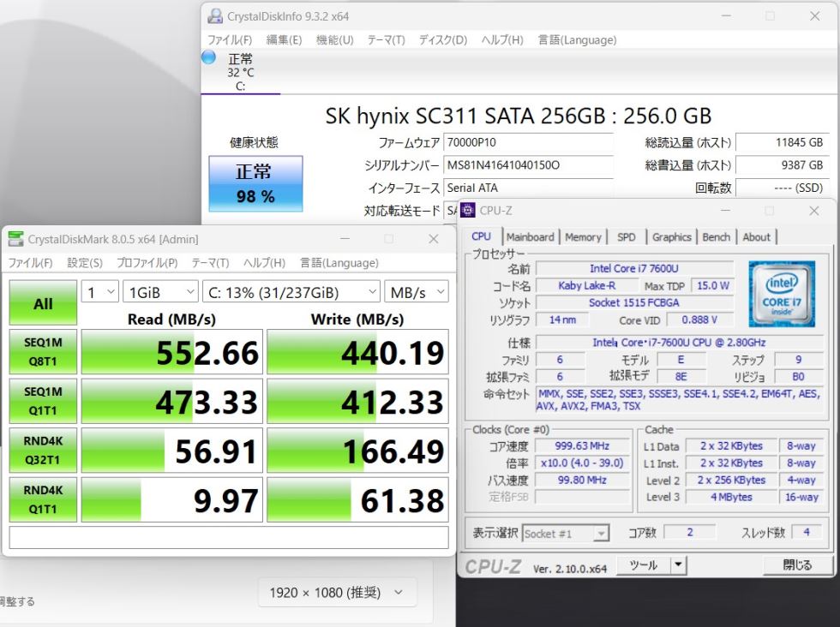This screenshot has height=627, width=840.
Task: Run the RND4K Q1T1 benchmark test
Action: click(43, 499)
